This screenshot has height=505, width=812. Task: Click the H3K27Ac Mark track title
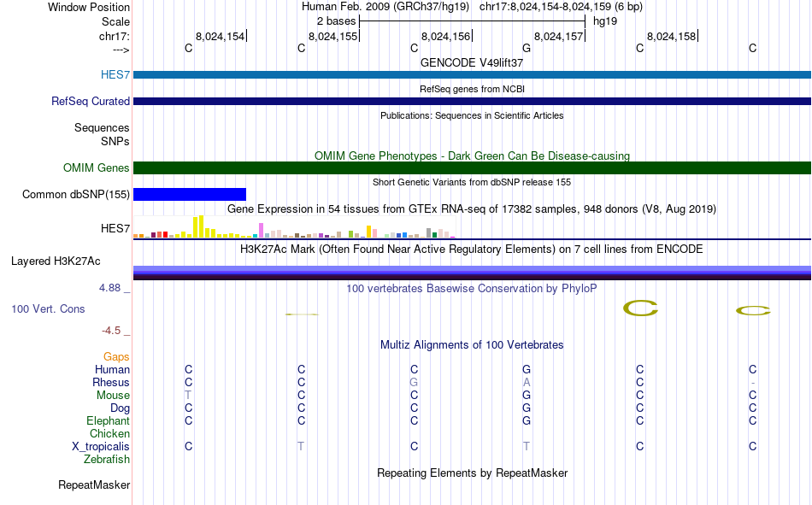click(472, 250)
